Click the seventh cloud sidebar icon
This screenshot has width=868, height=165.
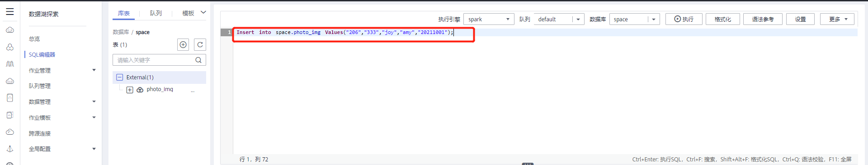coord(10,132)
